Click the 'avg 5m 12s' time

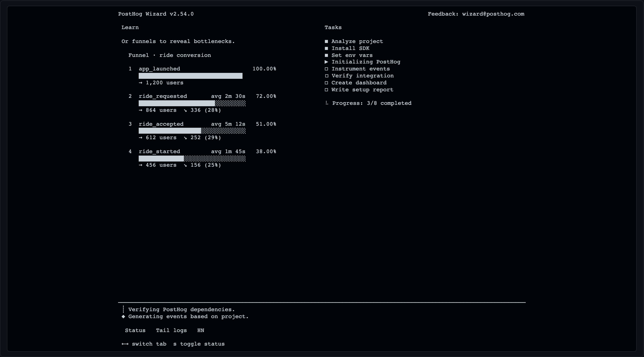click(x=228, y=124)
